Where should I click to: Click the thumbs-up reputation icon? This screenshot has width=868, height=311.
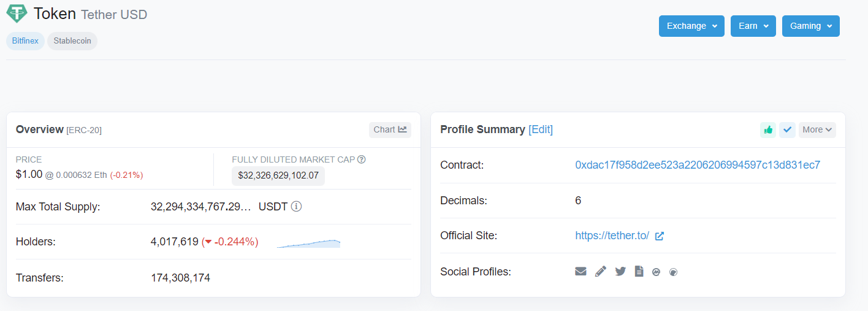pyautogui.click(x=767, y=129)
